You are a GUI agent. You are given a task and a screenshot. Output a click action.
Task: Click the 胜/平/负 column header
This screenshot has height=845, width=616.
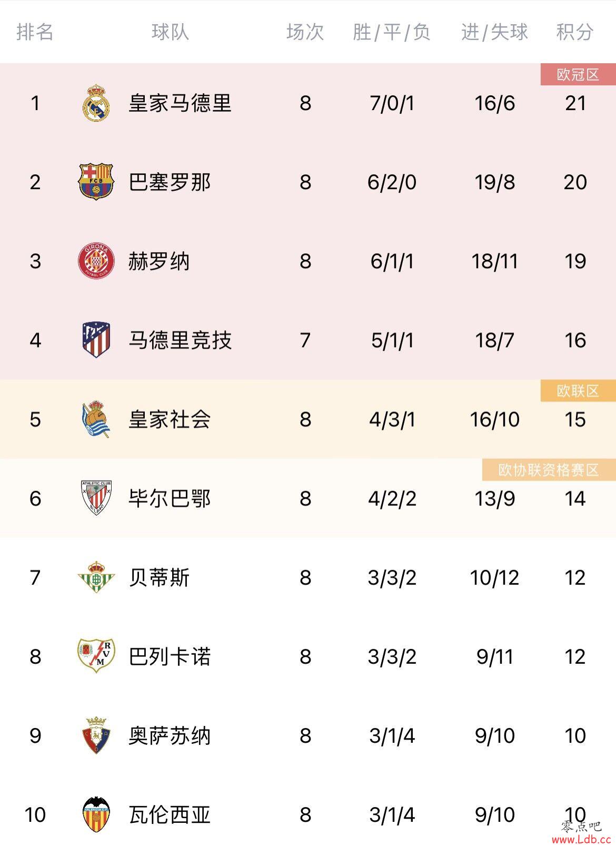392,32
